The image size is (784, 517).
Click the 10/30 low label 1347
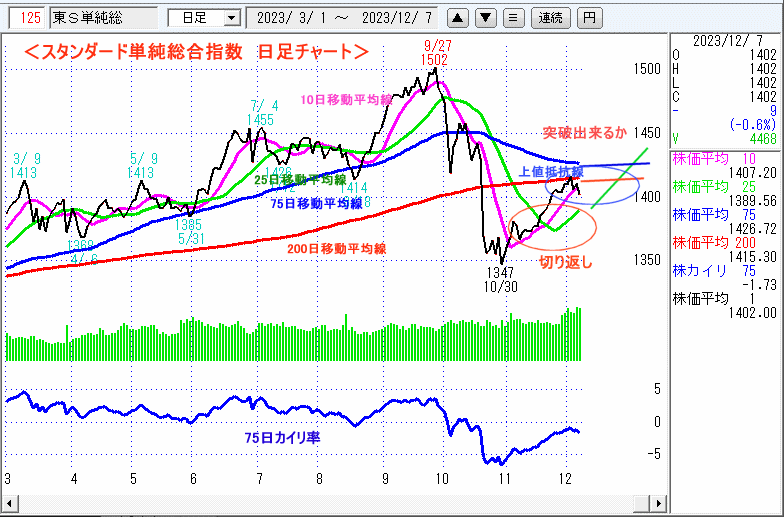coord(500,271)
